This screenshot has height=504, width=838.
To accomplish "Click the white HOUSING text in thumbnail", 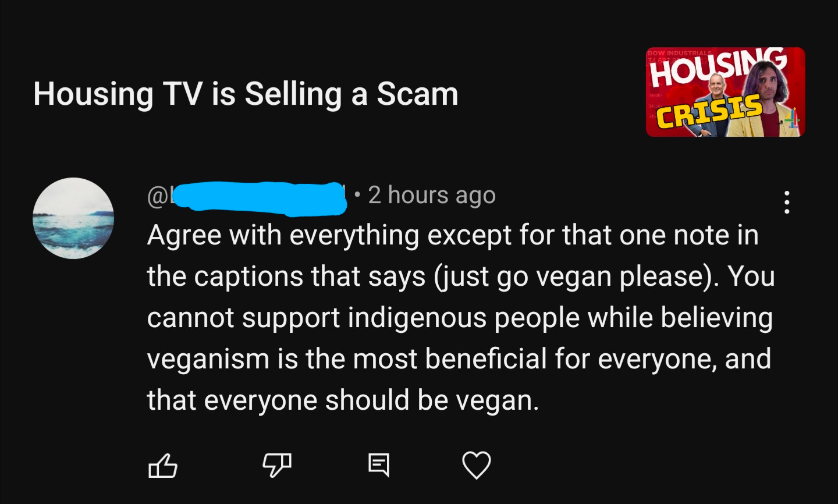I will 717,67.
